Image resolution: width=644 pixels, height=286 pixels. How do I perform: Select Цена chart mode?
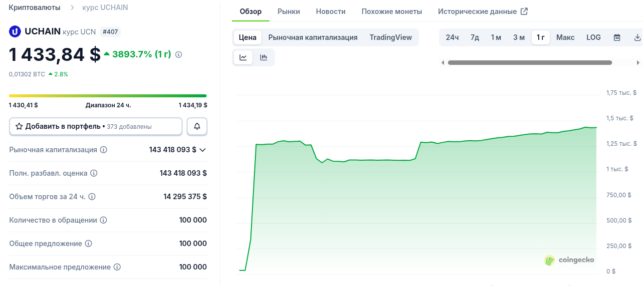click(x=247, y=37)
